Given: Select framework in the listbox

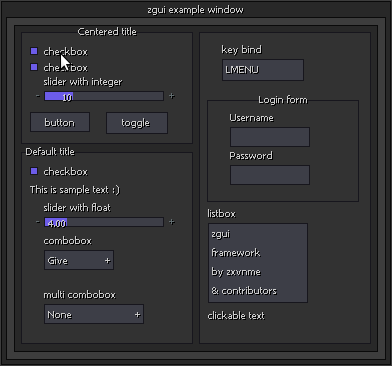Looking at the screenshot, I should tap(258, 253).
